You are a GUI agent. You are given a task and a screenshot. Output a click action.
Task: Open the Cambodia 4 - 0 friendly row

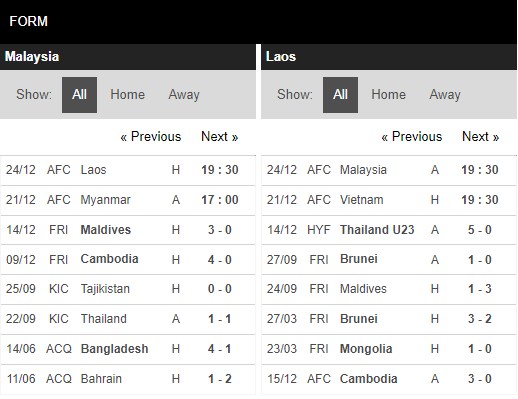tap(128, 259)
